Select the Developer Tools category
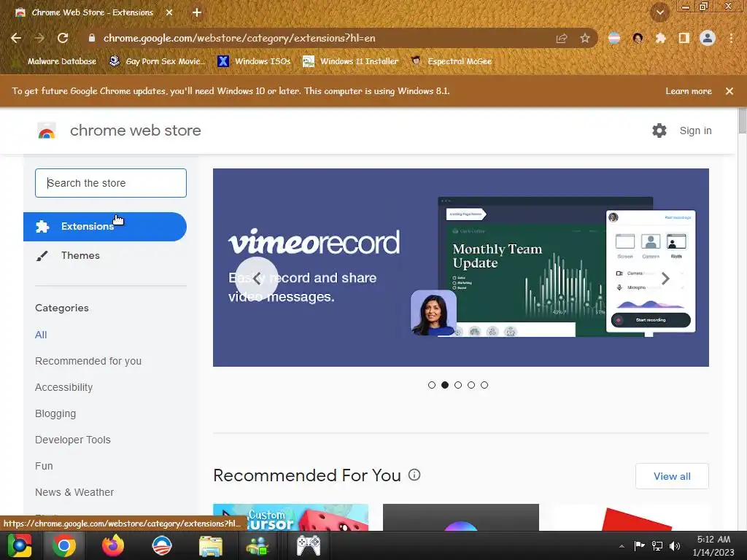 73,440
